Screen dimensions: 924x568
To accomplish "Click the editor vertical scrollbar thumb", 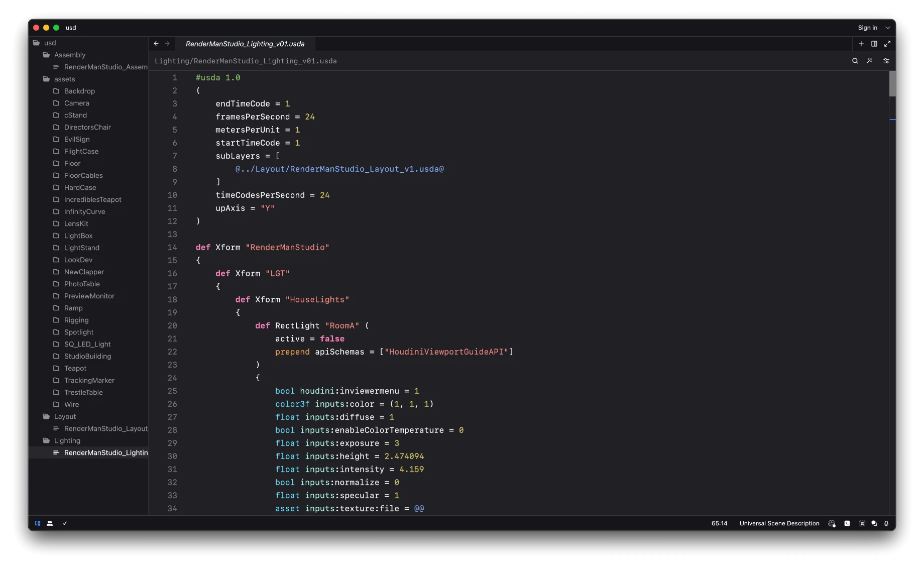I will pos(892,83).
